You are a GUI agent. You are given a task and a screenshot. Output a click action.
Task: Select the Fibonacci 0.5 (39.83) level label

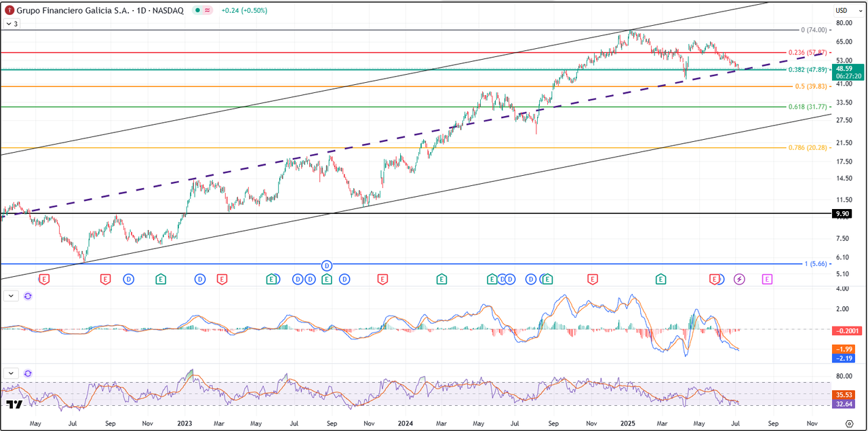point(810,86)
